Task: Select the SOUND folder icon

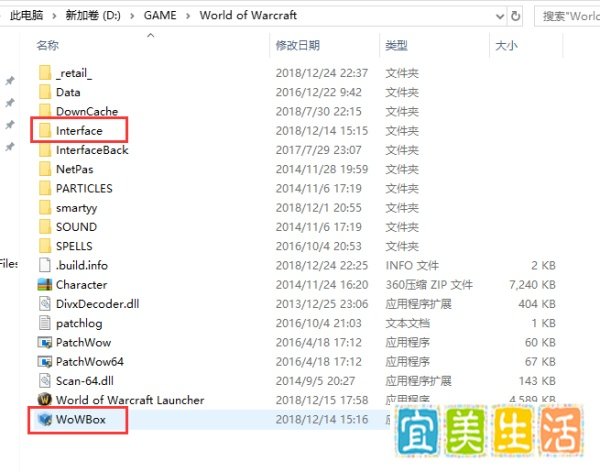Action: coord(45,227)
